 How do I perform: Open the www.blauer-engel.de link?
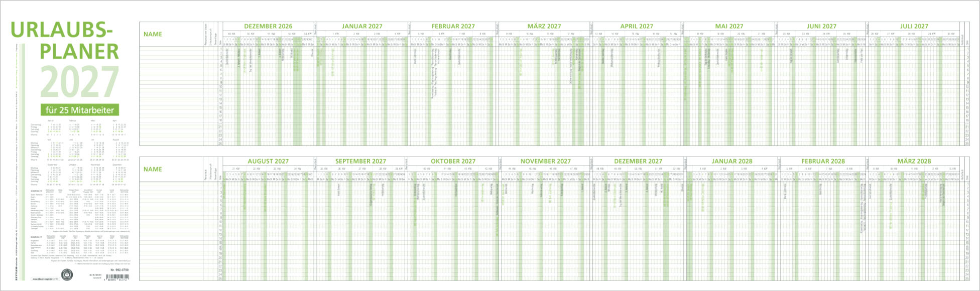[45, 279]
